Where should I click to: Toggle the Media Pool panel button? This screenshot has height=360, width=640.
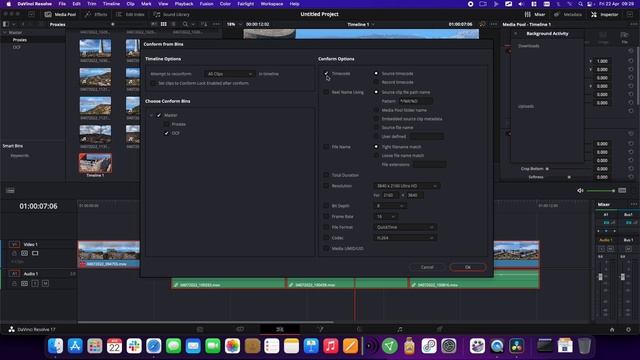[60, 14]
